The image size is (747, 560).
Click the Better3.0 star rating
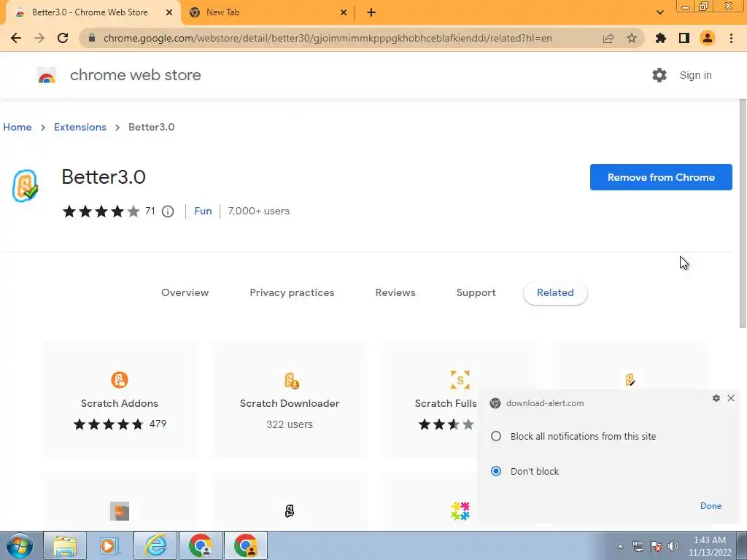click(x=101, y=211)
